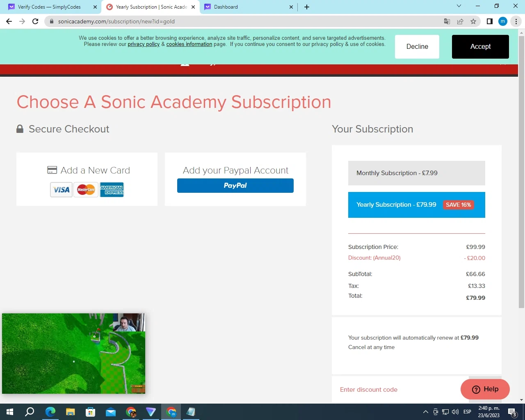Close the Dashboard tab
The image size is (525, 420).
pos(291,7)
